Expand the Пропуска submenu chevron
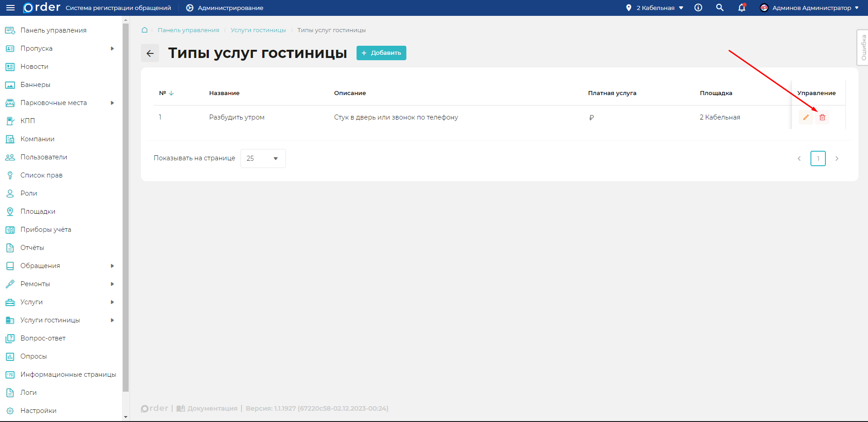Image resolution: width=868 pixels, height=422 pixels. (113, 48)
